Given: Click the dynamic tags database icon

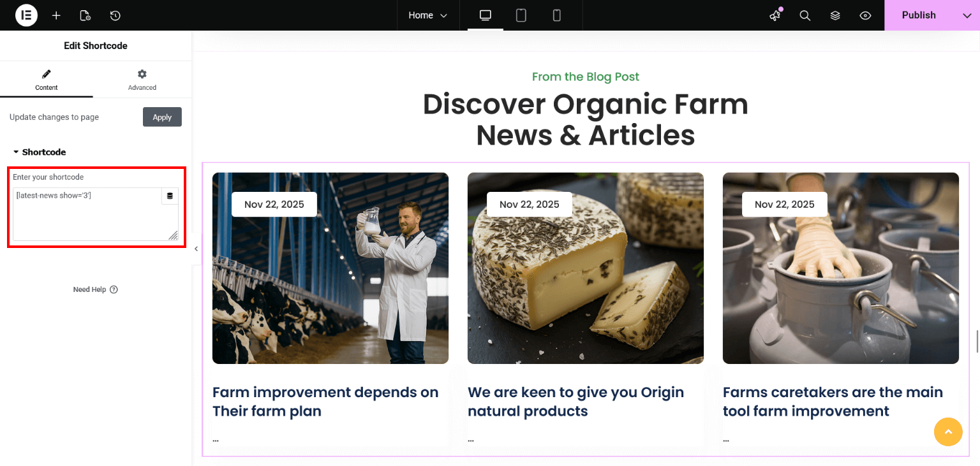Looking at the screenshot, I should (x=170, y=196).
